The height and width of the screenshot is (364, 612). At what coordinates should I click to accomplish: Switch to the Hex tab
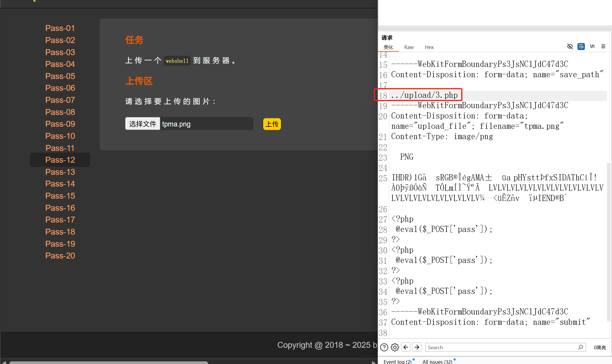click(x=429, y=47)
